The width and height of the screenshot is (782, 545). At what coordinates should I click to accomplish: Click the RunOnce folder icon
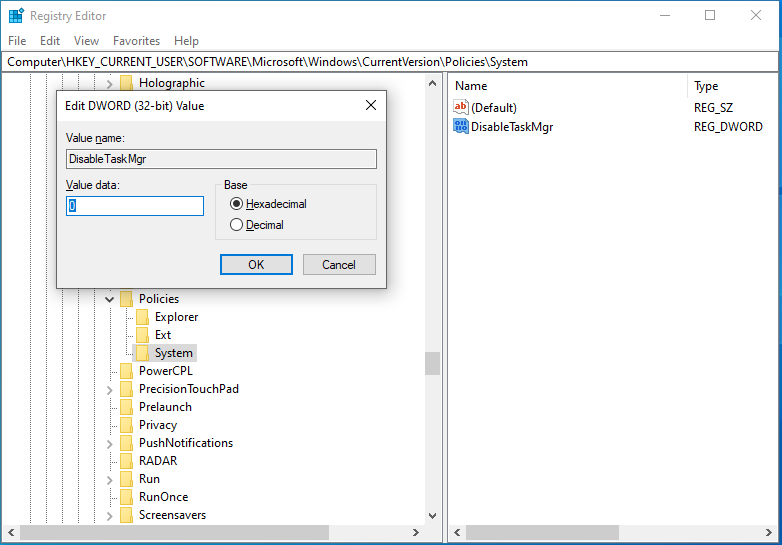[127, 497]
